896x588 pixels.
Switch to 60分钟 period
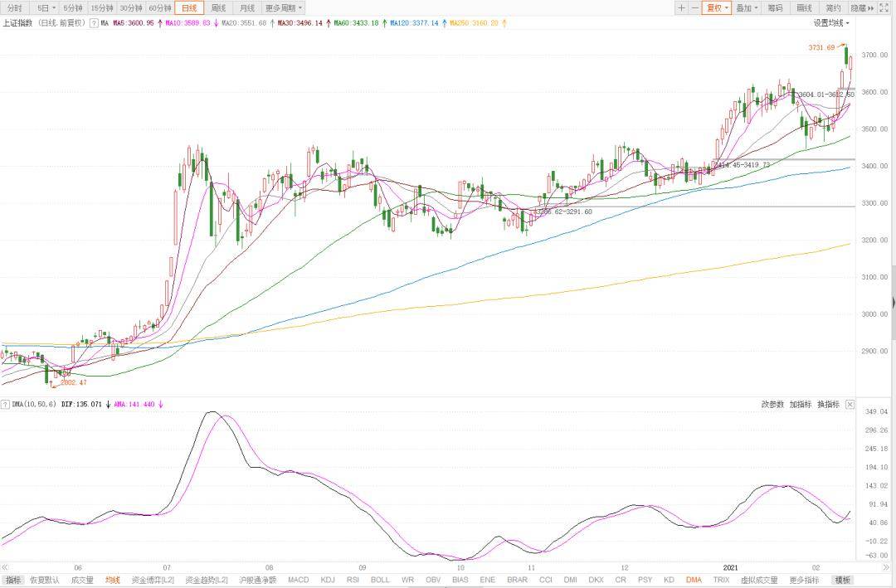pos(160,8)
